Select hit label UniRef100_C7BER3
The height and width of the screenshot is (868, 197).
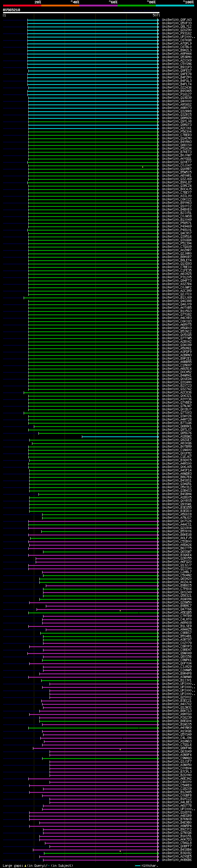coord(177,135)
